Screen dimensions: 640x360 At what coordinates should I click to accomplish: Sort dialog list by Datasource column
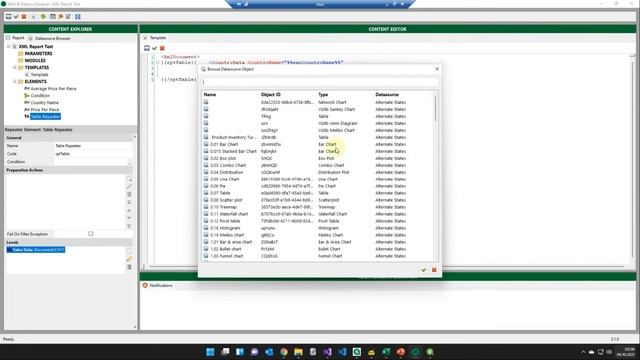(x=387, y=94)
